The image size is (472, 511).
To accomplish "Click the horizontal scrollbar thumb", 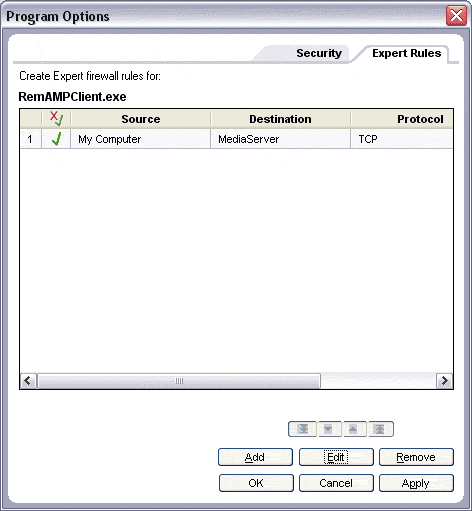I will pyautogui.click(x=179, y=380).
